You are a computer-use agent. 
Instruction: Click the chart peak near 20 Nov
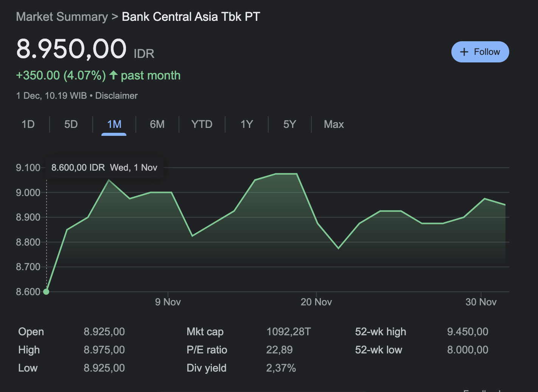pos(286,174)
